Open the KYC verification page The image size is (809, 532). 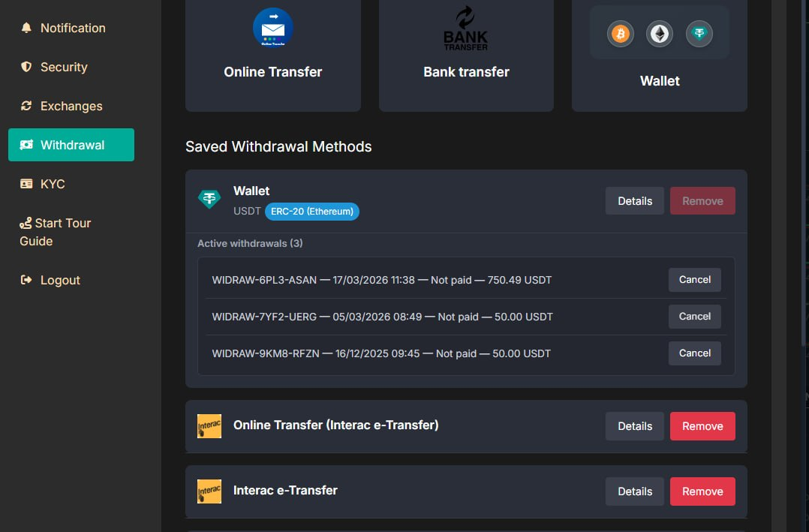[x=53, y=184]
